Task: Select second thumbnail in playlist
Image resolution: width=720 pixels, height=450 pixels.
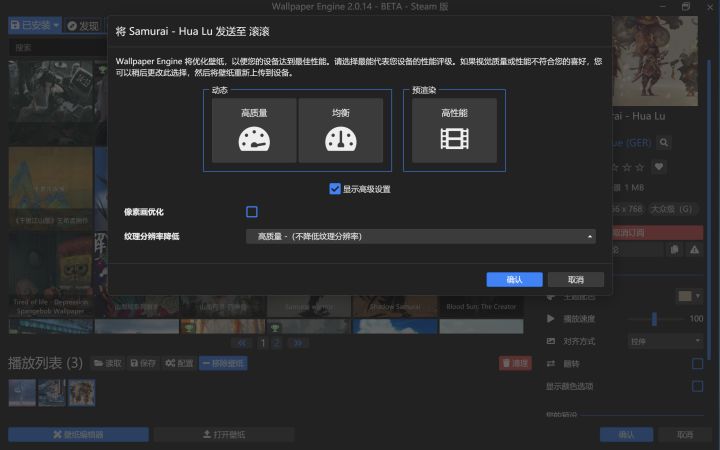Action: [52, 393]
